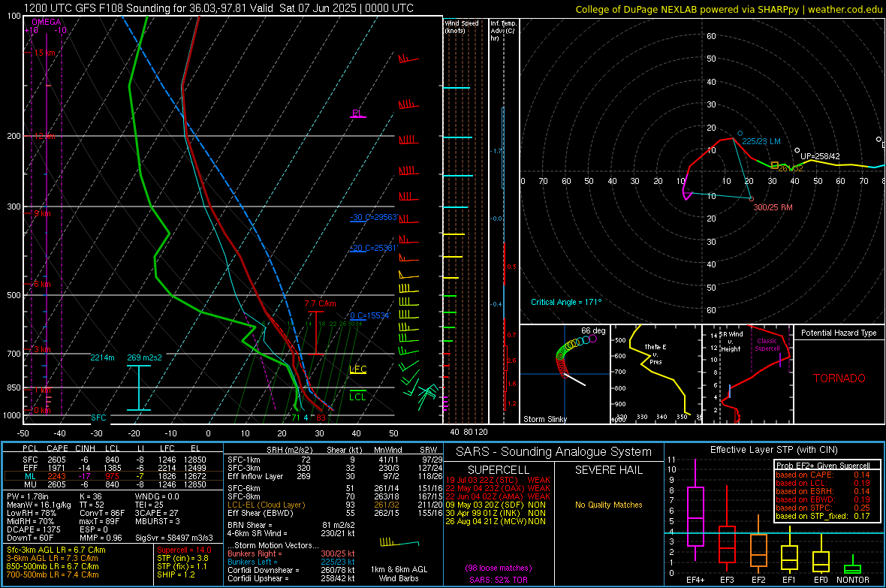Click the SigSvr = 58497 m3/s3 value
This screenshot has width=886, height=588.
coord(173,538)
